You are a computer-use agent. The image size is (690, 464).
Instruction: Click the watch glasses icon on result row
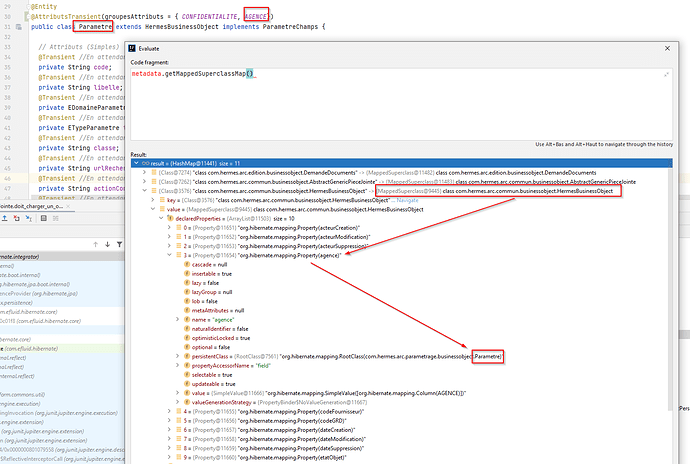pos(145,163)
